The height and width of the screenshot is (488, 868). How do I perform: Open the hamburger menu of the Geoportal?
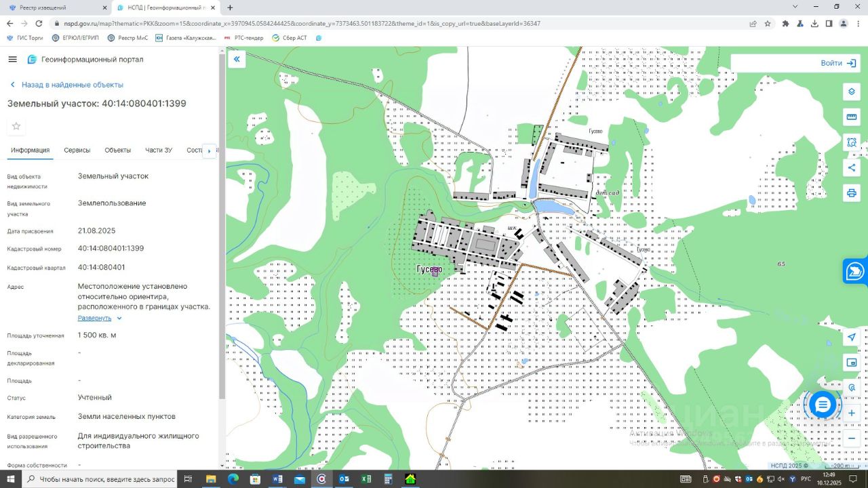[12, 59]
